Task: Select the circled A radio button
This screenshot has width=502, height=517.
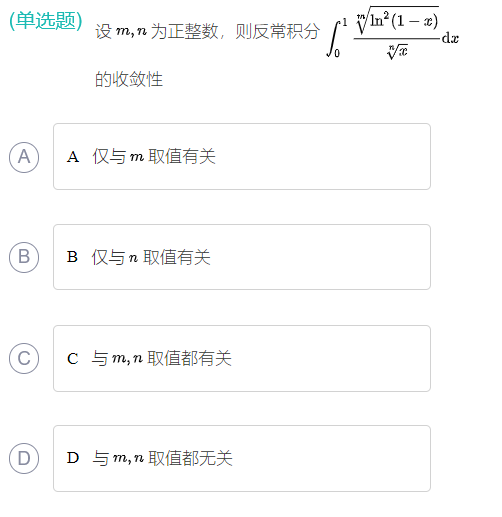Action: (x=24, y=157)
